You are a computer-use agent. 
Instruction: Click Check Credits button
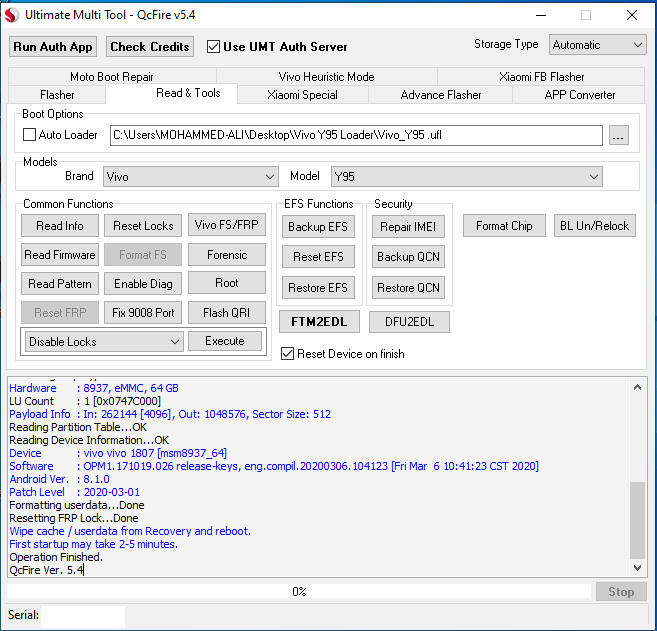click(150, 47)
